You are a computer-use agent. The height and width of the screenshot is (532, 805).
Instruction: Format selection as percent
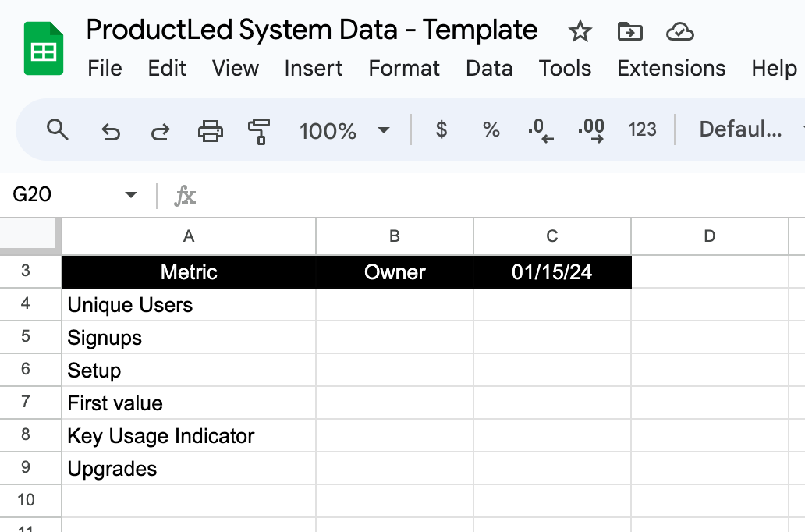tap(491, 130)
